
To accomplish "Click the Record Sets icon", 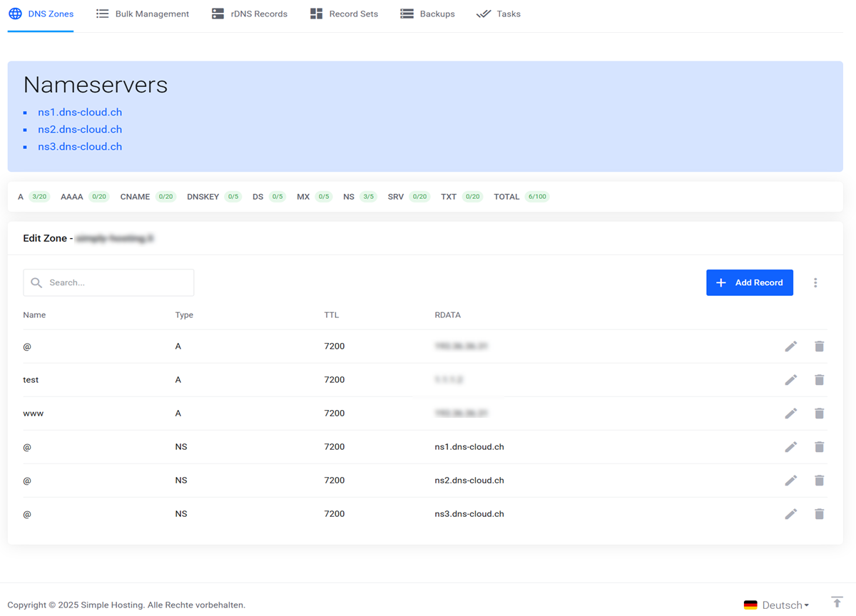I will 315,13.
